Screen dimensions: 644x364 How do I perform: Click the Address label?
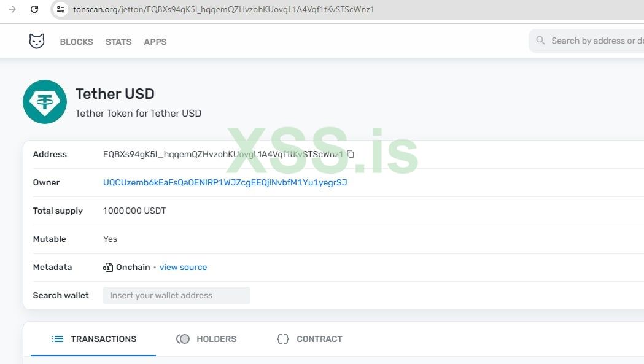[x=50, y=155]
